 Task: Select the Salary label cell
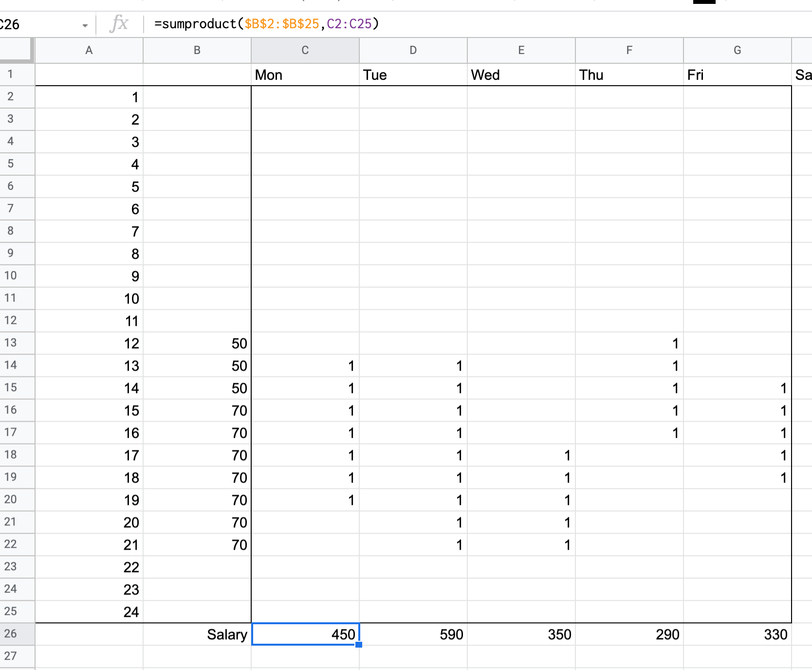[197, 634]
